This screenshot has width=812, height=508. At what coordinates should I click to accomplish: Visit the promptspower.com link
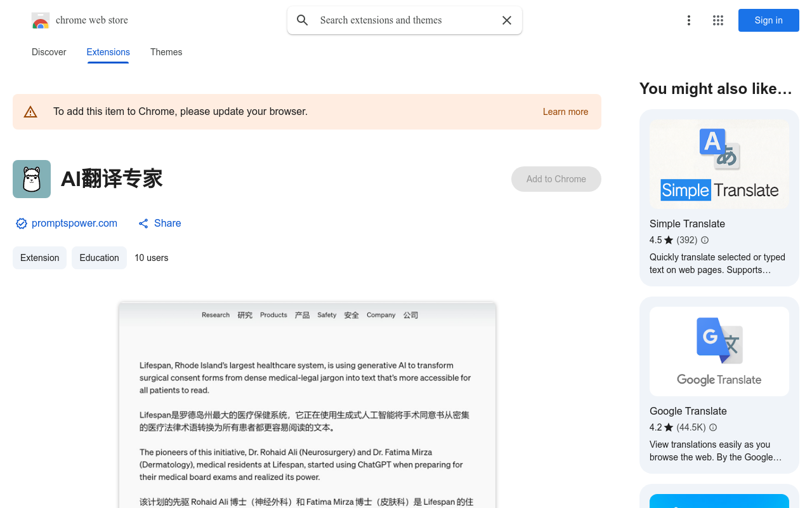point(74,224)
